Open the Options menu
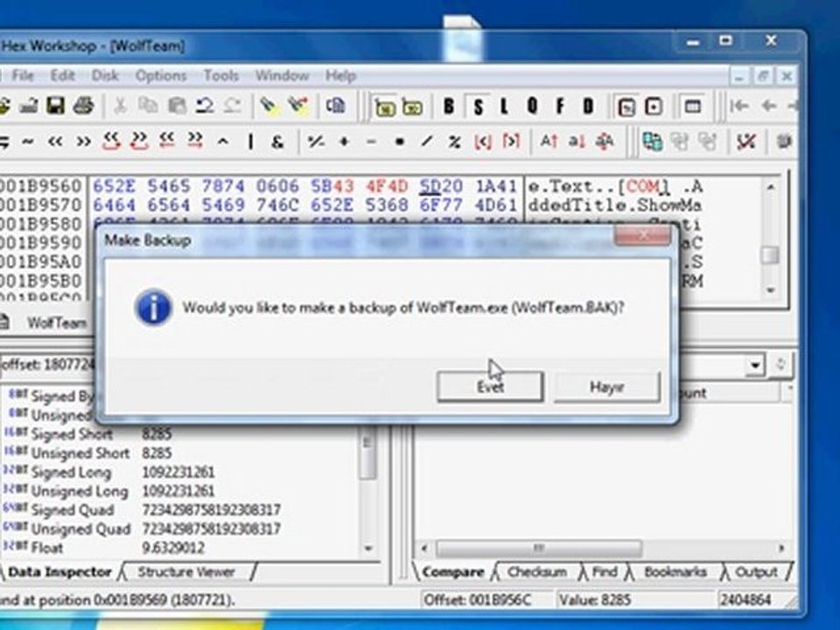 161,75
